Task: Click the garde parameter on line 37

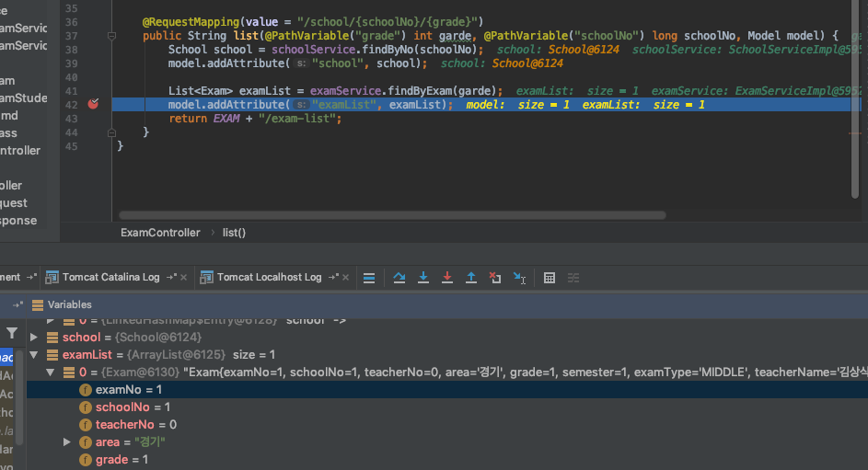Action: pos(455,36)
